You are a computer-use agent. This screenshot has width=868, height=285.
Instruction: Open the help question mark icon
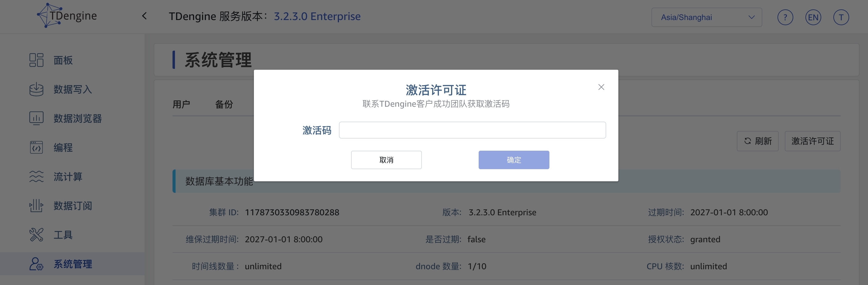coord(785,18)
